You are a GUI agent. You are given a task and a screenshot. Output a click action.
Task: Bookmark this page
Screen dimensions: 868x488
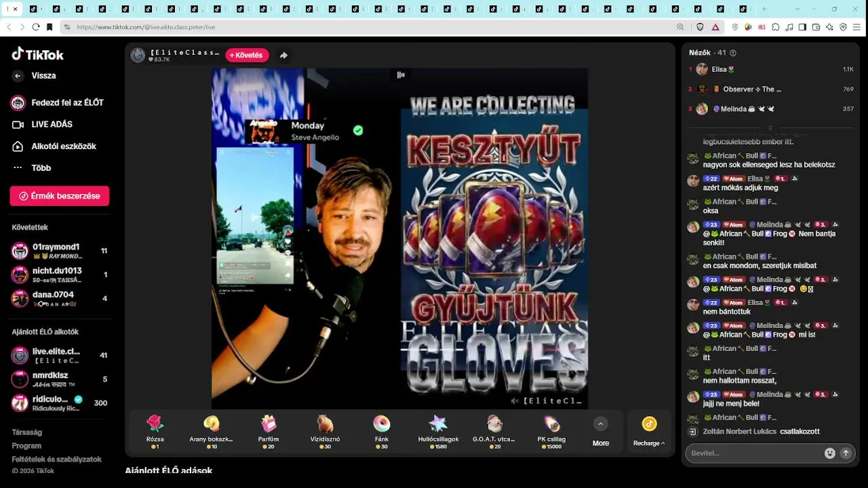pos(50,27)
